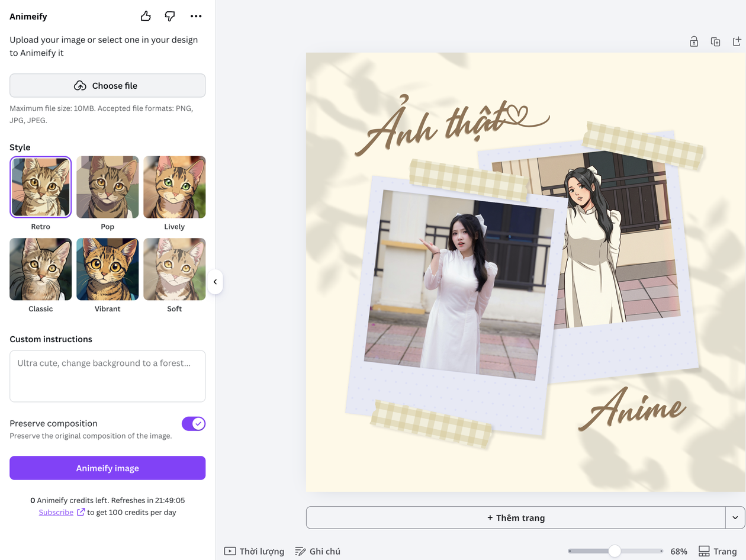The image size is (746, 560).
Task: Select the 'Anime' script text on canvas
Action: [x=632, y=408]
